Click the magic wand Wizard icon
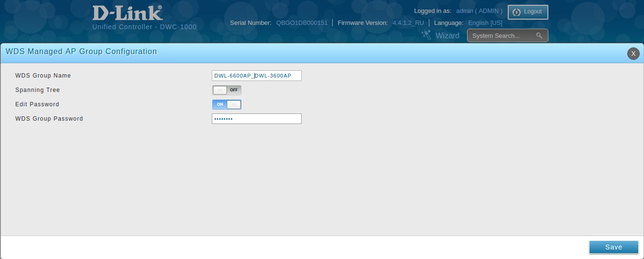 (x=426, y=35)
